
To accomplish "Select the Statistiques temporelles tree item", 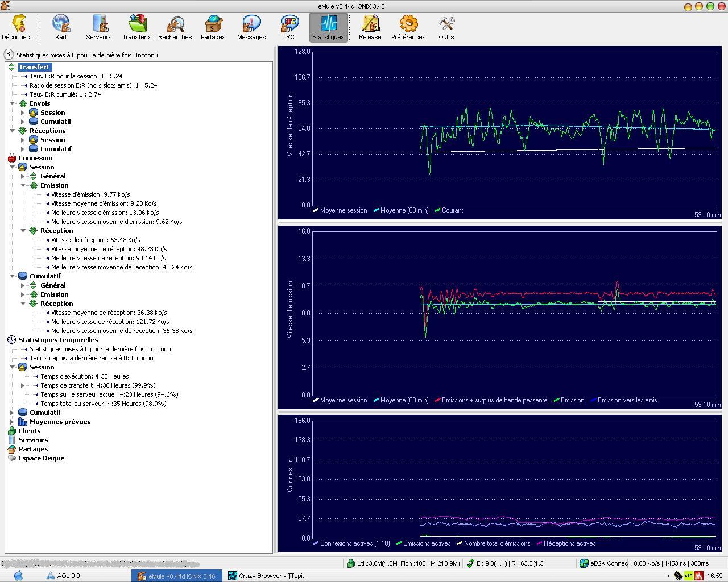I will [x=59, y=340].
